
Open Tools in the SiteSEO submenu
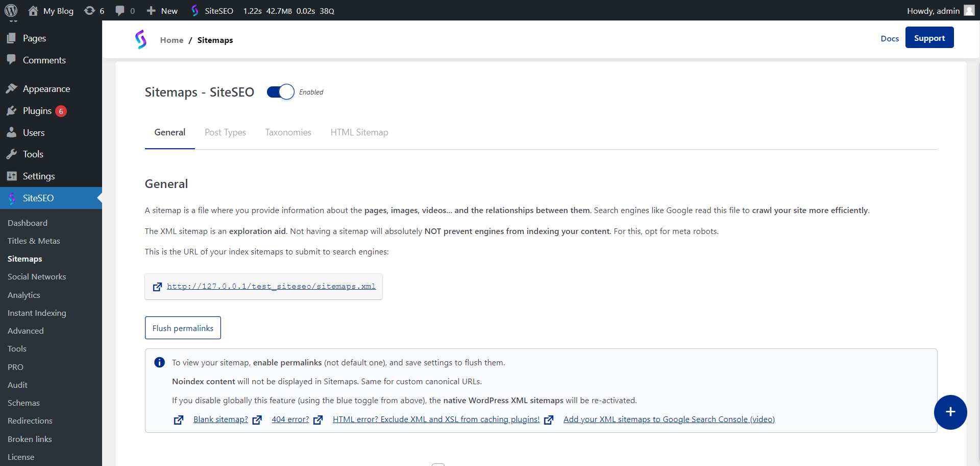(17, 348)
